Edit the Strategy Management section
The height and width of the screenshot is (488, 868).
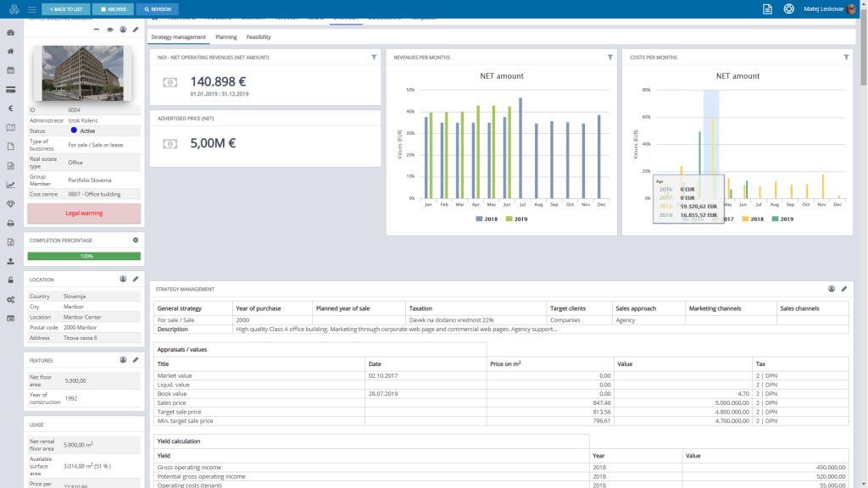[x=843, y=290]
